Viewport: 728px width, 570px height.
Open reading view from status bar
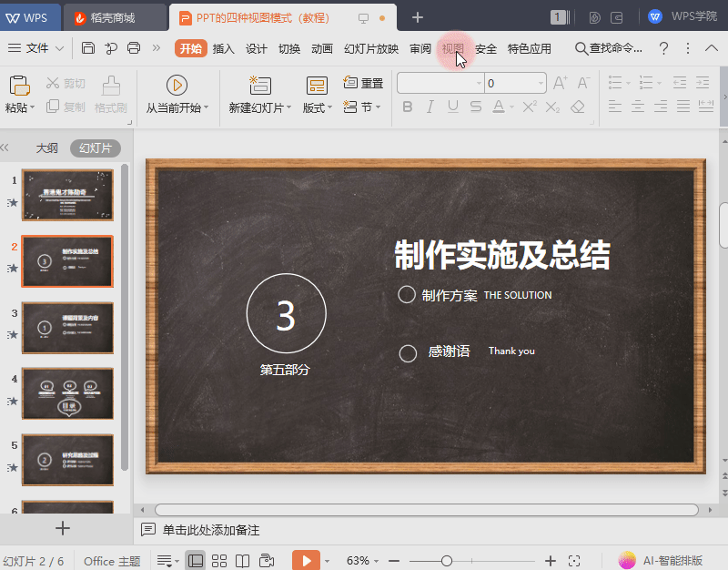pyautogui.click(x=242, y=561)
